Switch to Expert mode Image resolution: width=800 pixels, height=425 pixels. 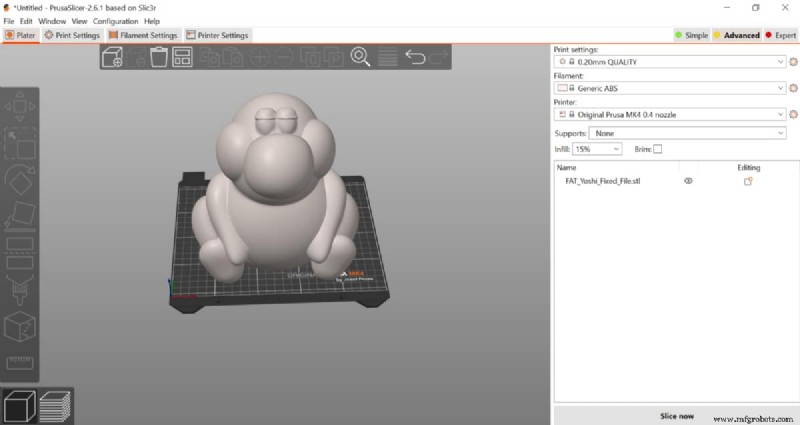[x=781, y=35]
